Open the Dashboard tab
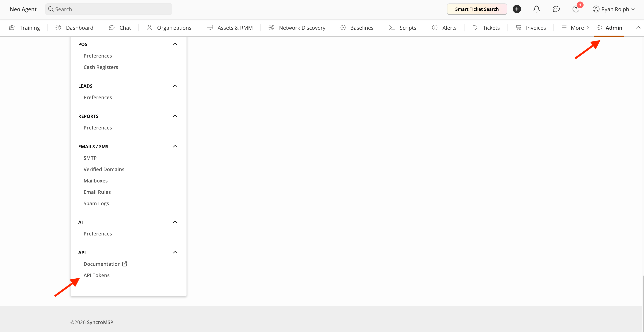The height and width of the screenshot is (332, 644). tap(74, 28)
